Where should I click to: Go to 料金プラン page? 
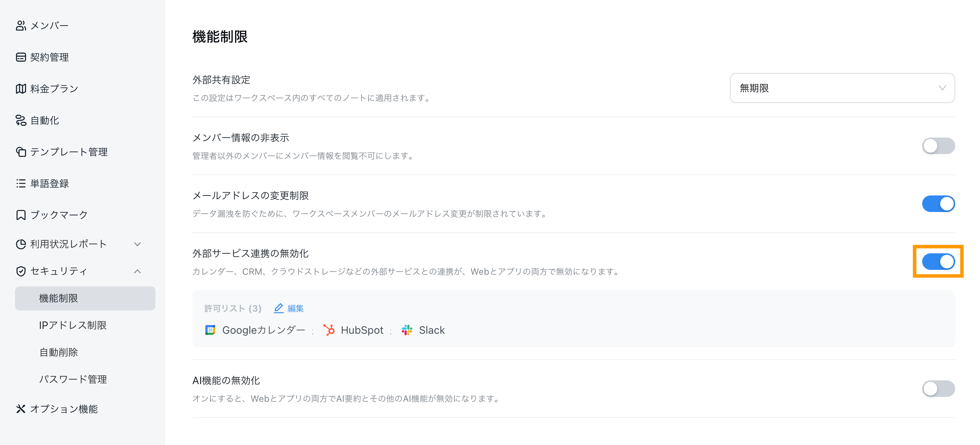[x=54, y=89]
